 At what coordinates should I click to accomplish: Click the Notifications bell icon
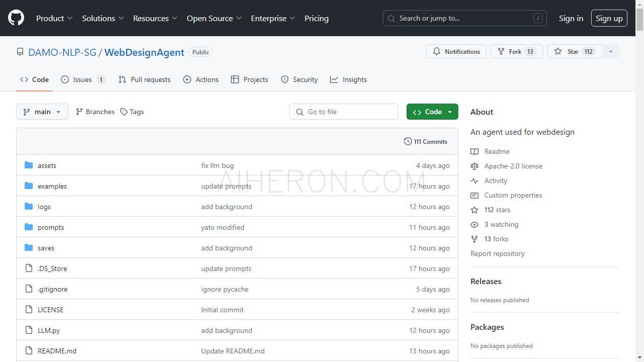point(437,51)
